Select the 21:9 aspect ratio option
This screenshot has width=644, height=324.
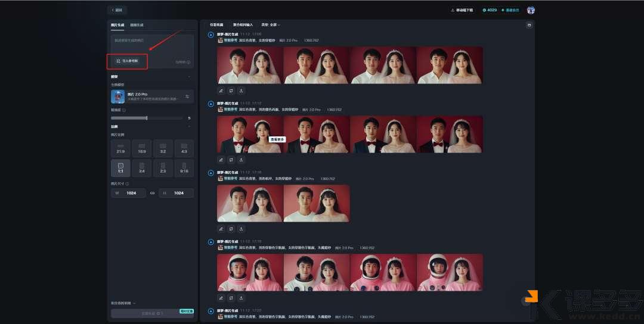[x=120, y=148]
